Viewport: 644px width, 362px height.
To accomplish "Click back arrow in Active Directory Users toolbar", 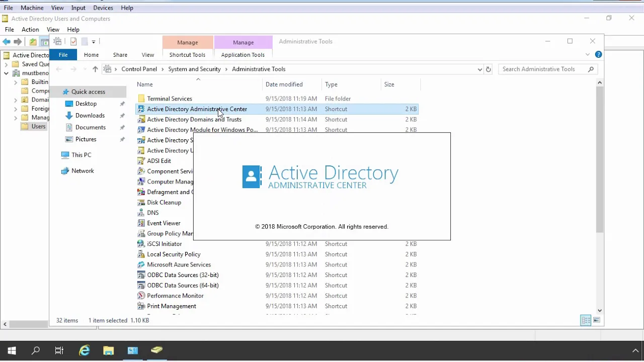I will click(6, 42).
